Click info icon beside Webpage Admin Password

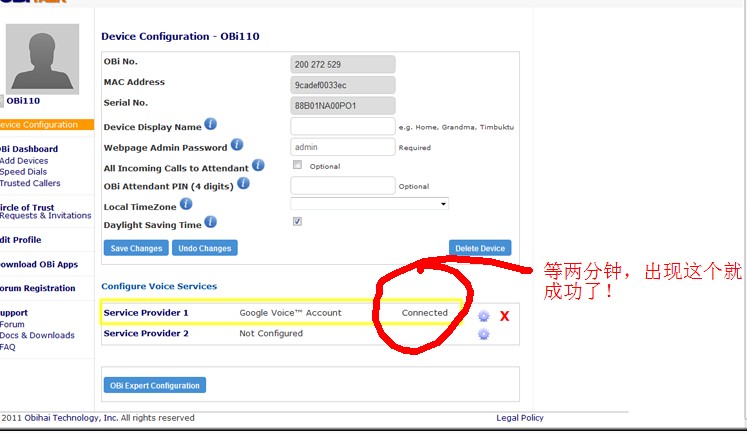point(237,145)
